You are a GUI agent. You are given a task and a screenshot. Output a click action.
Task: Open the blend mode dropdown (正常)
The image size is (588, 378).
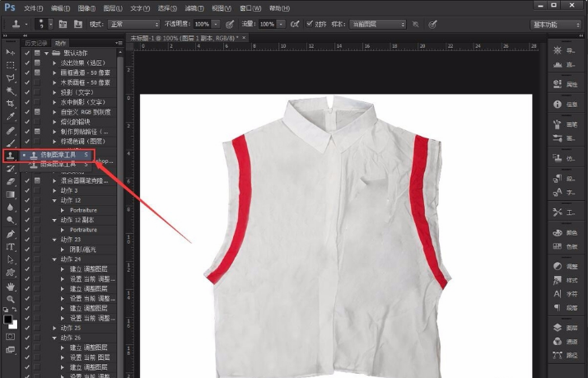[133, 25]
